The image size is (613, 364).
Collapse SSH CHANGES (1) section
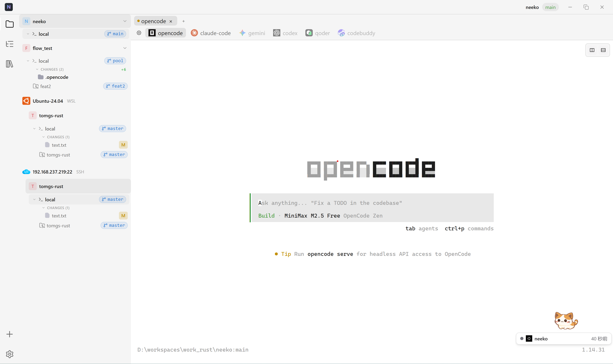coord(43,208)
